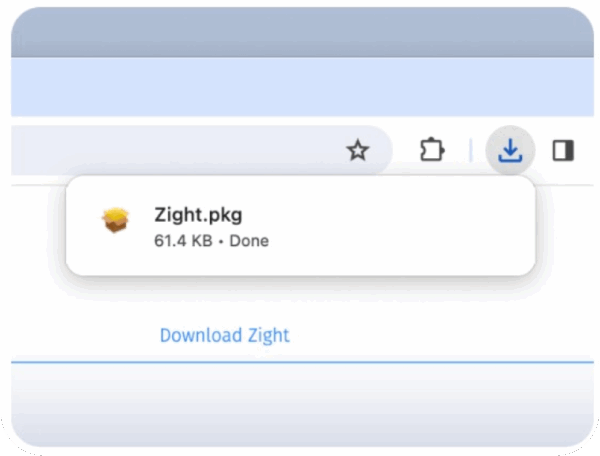Open the Zight.pkg file name
Screen dimensions: 600x456
coord(198,214)
